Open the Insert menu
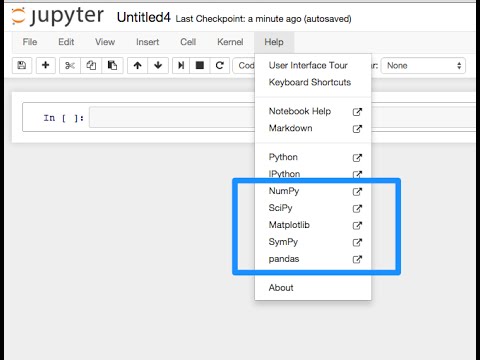Viewport: 480px width, 360px height. (147, 42)
